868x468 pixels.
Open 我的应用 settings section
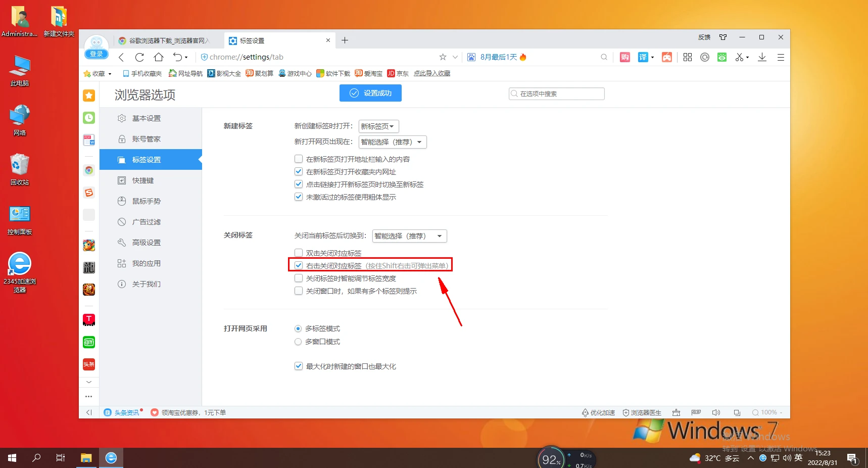coord(151,263)
